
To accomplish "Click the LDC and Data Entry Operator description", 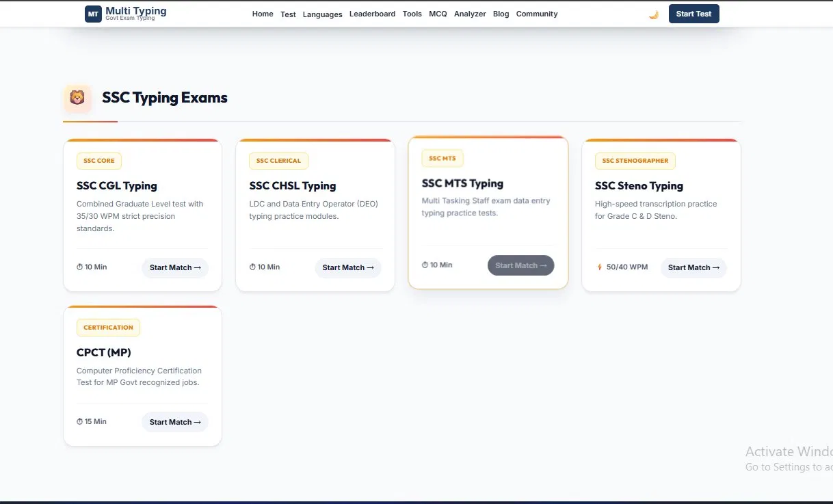I will click(314, 210).
